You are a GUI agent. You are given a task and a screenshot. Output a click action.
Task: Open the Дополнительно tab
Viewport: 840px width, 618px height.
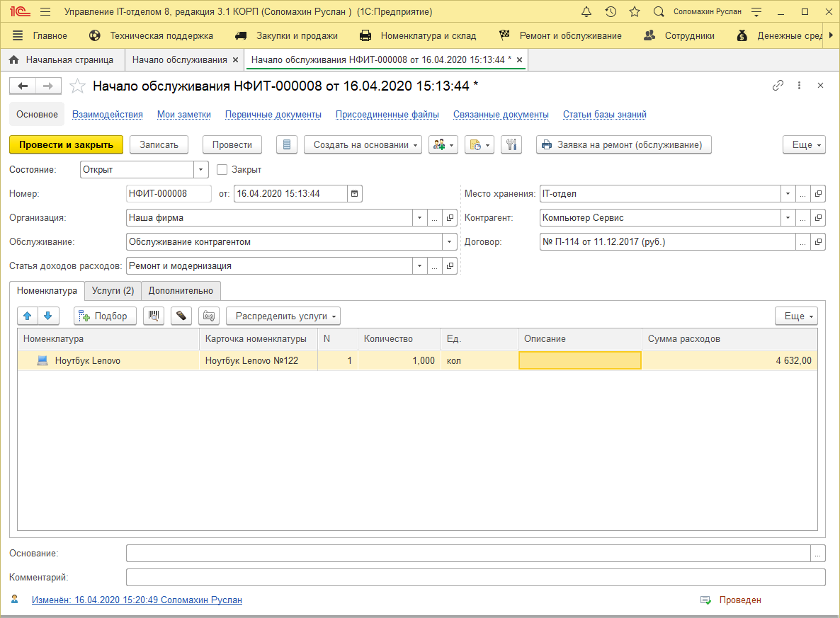(x=181, y=290)
